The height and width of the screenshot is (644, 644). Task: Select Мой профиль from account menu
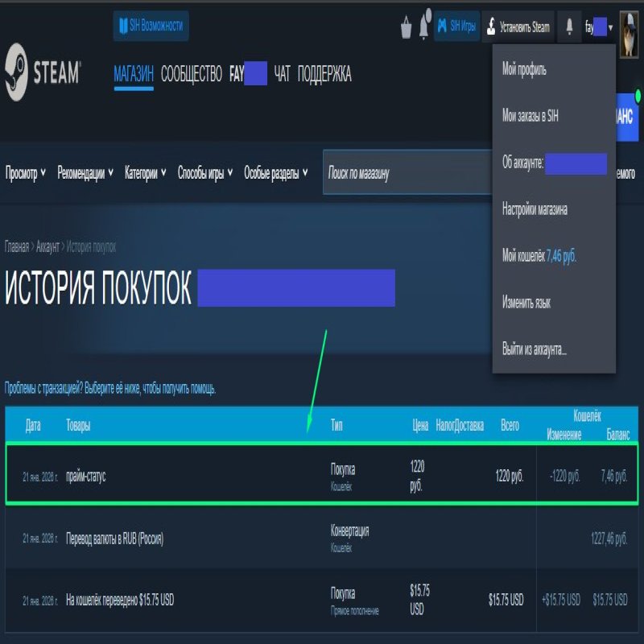point(524,70)
